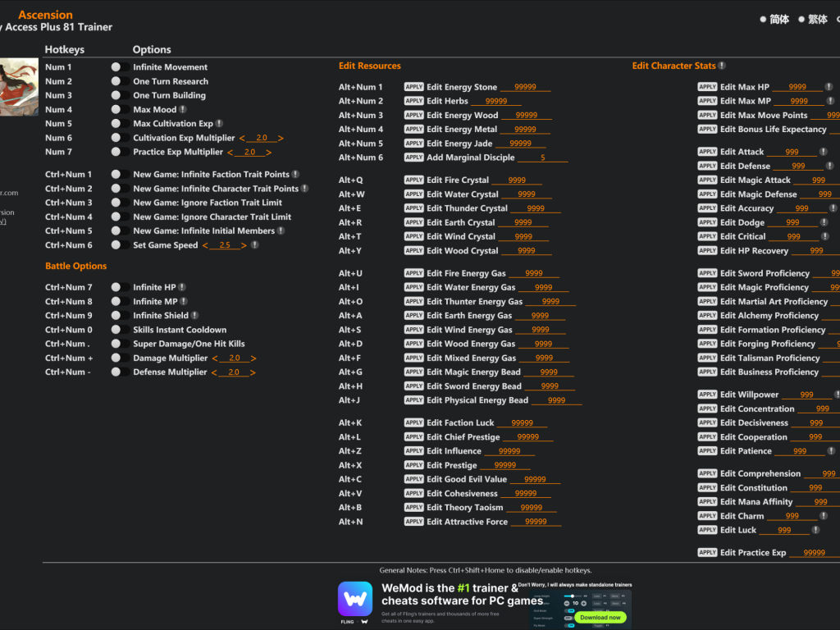Click info icon next to Infinite Initial Members

(281, 231)
